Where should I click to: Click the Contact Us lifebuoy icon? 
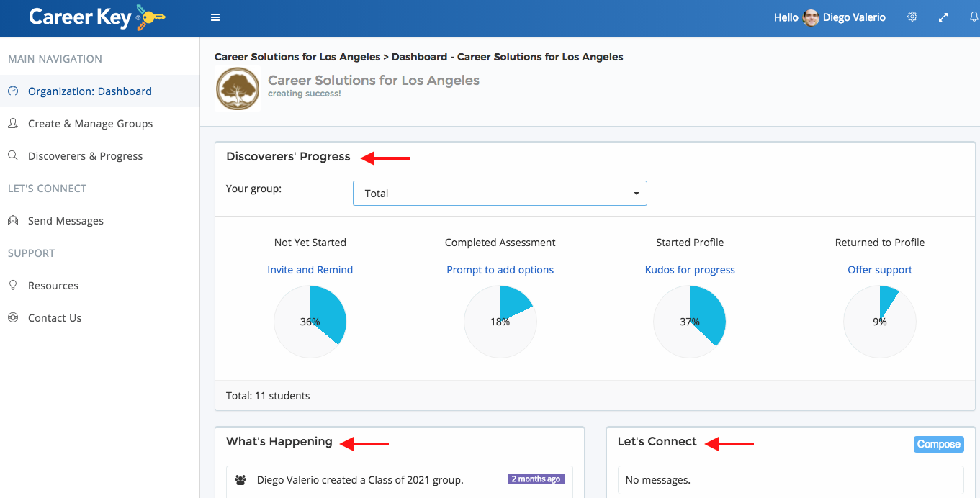[13, 318]
